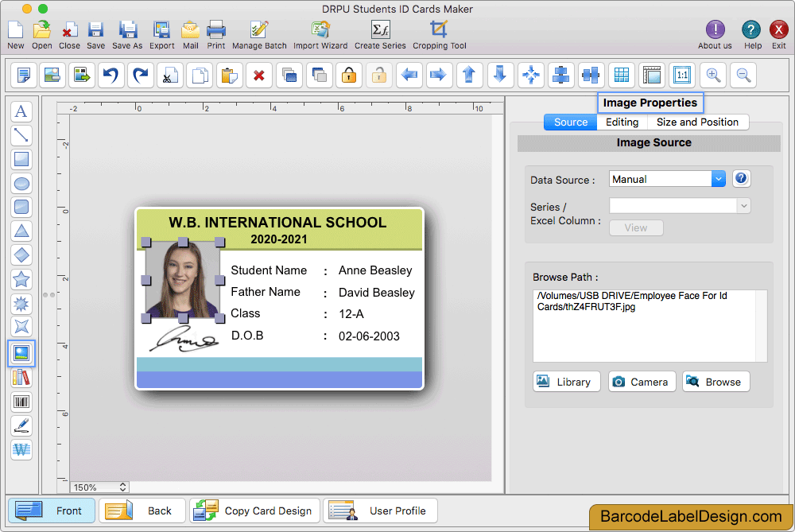Move selection up with arrow icon
795x532 pixels.
(x=470, y=76)
